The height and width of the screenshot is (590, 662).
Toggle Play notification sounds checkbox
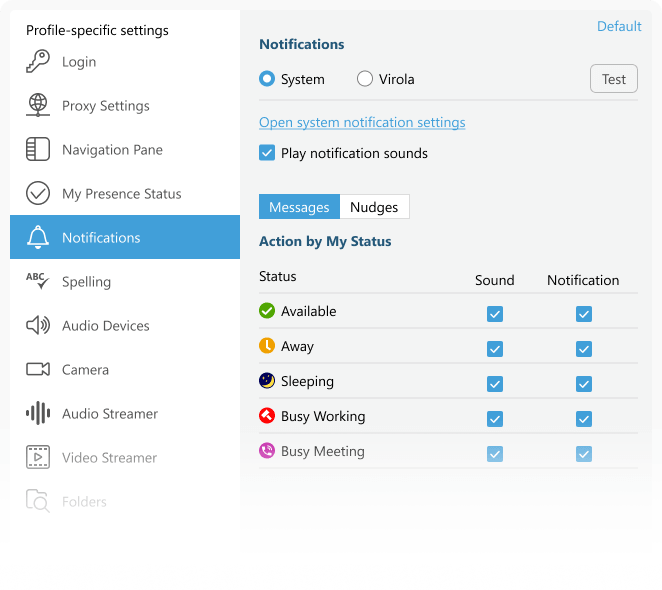[x=267, y=153]
